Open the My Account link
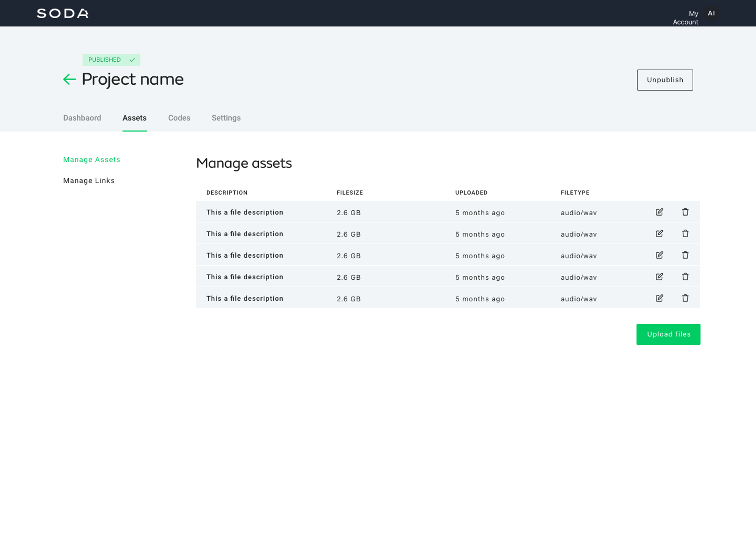Viewport: 756px width, 538px height. pyautogui.click(x=686, y=18)
